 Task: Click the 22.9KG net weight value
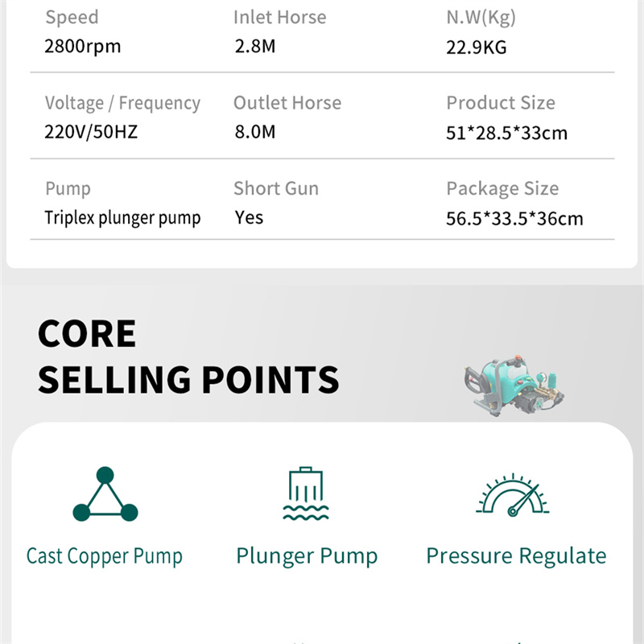pyautogui.click(x=477, y=47)
